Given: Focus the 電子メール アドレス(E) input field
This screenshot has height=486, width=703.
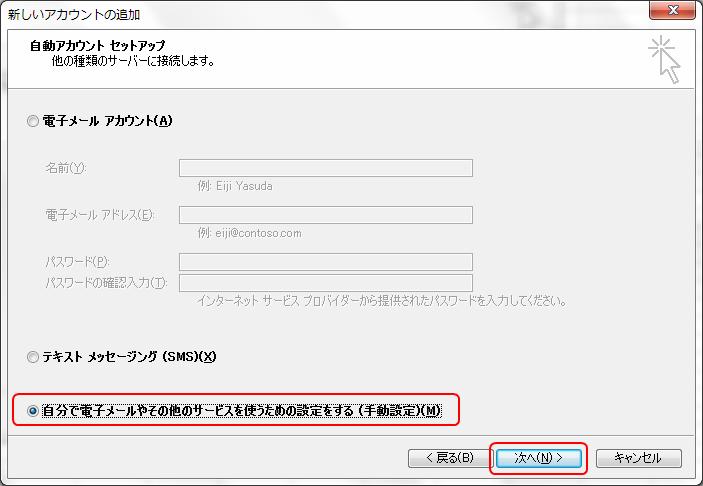Looking at the screenshot, I should point(325,215).
